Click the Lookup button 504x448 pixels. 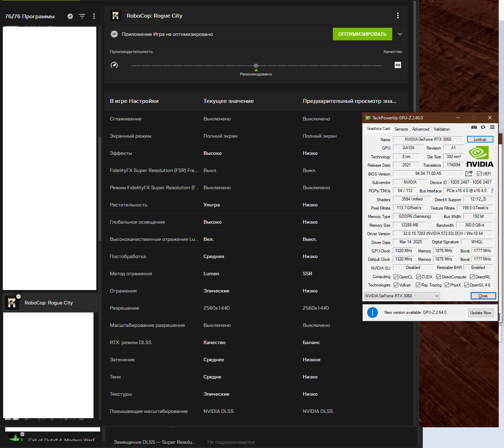[x=480, y=139]
